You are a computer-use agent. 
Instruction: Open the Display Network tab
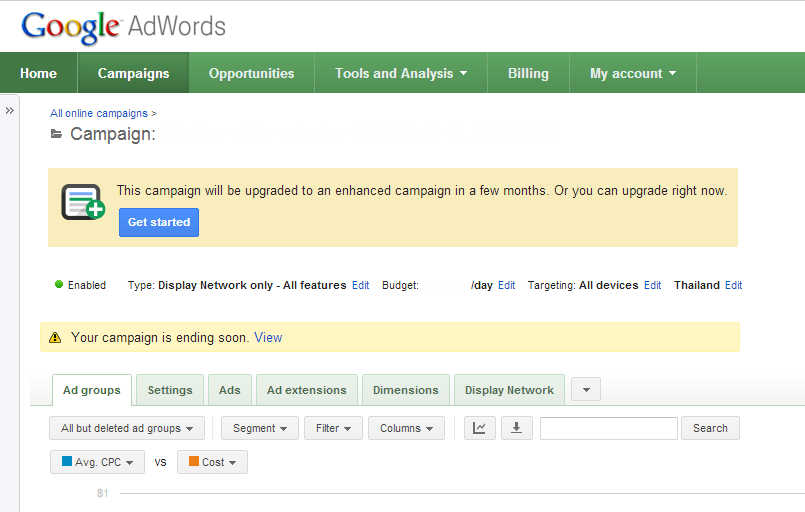509,390
